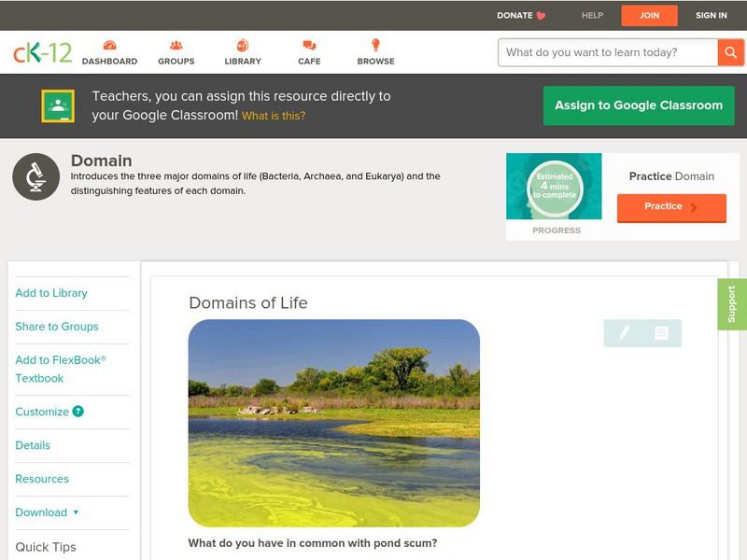Image resolution: width=747 pixels, height=560 pixels.
Task: Click the JOIN button
Action: coord(649,16)
